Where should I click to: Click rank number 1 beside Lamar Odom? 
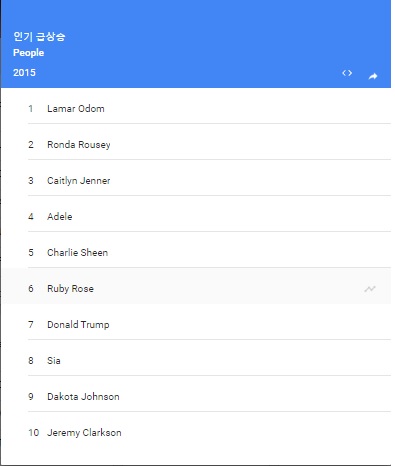(31, 109)
